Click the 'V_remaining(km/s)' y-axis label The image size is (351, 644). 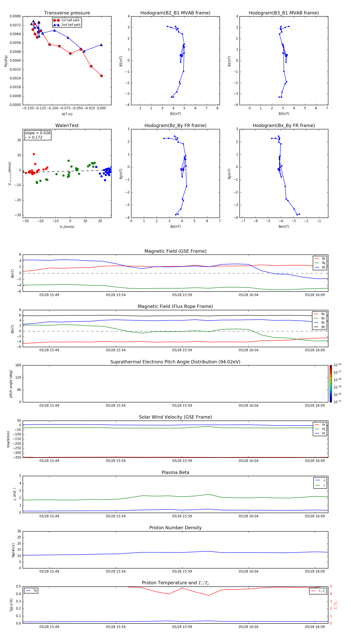pyautogui.click(x=10, y=173)
